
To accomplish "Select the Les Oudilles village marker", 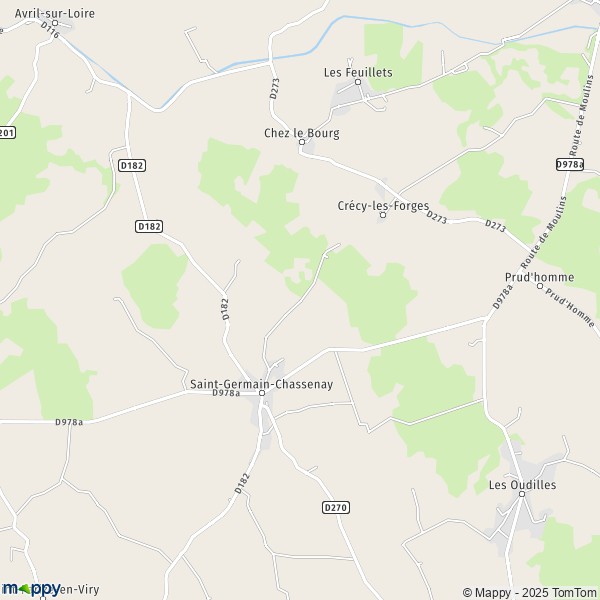I will pyautogui.click(x=522, y=494).
